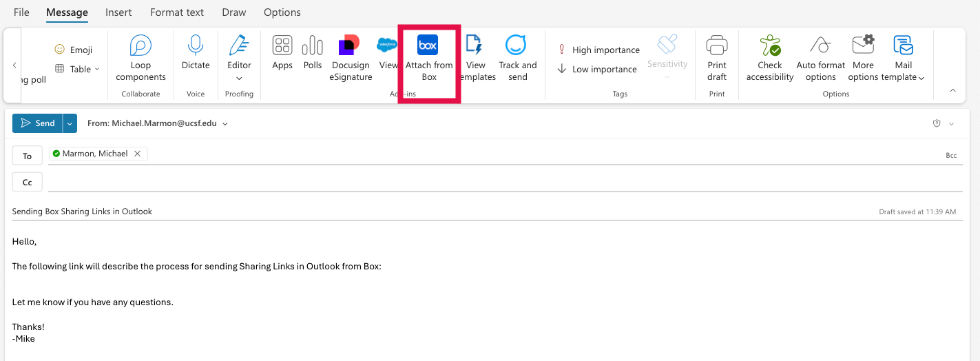Click the 'Hello,' greeting line
This screenshot has height=361, width=980.
tap(25, 241)
